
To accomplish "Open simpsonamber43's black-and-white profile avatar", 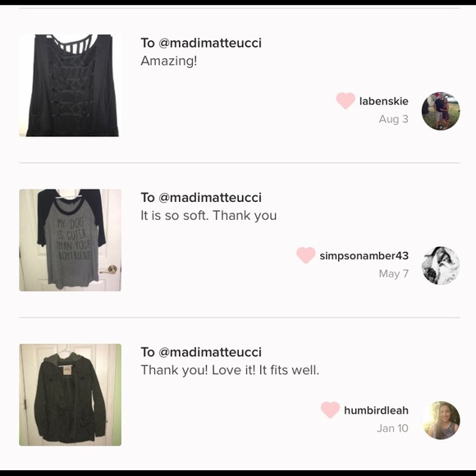I will click(441, 266).
